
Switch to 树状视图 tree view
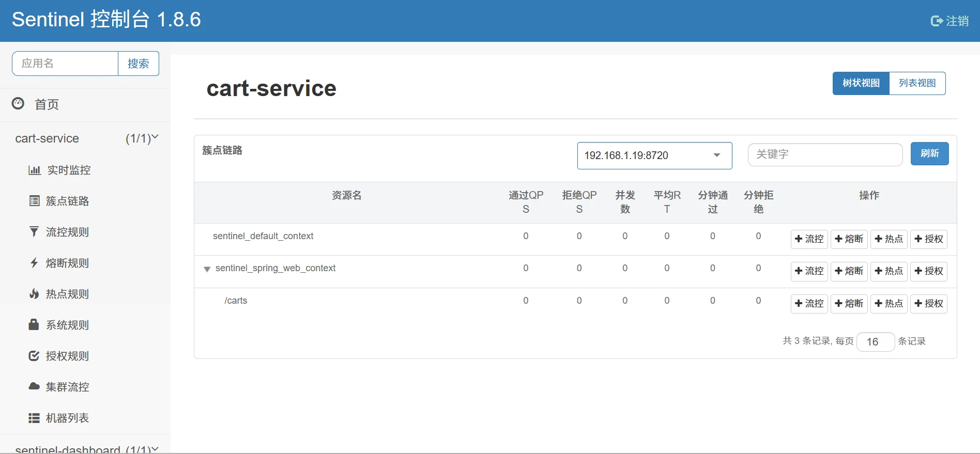(861, 83)
